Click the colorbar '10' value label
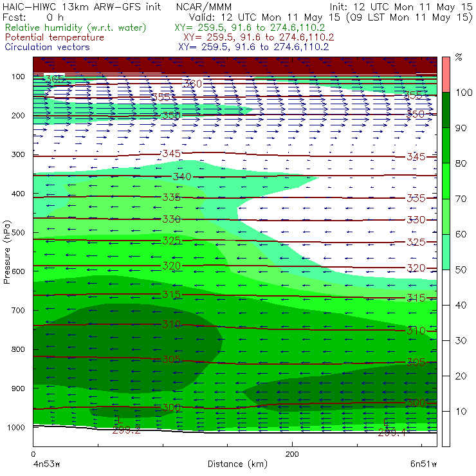476x476 pixels. click(461, 412)
